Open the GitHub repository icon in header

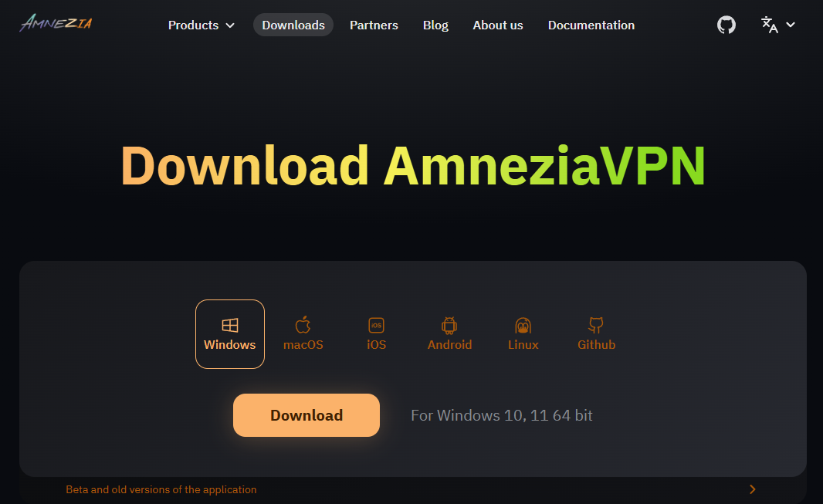coord(726,25)
